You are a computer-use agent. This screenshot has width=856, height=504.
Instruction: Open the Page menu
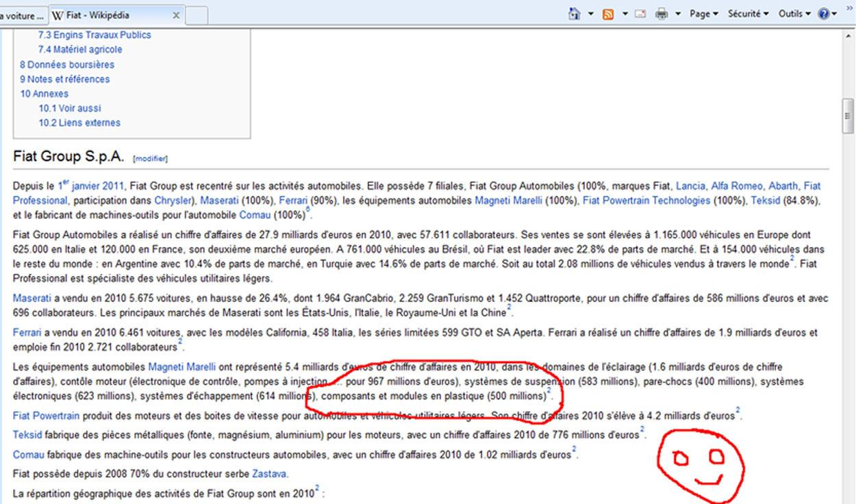pos(704,14)
